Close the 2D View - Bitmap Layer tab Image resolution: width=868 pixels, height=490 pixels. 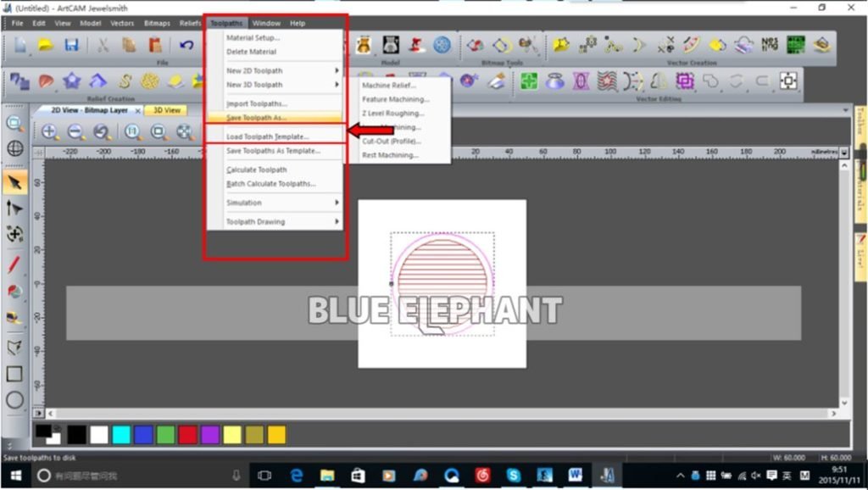[x=138, y=111]
